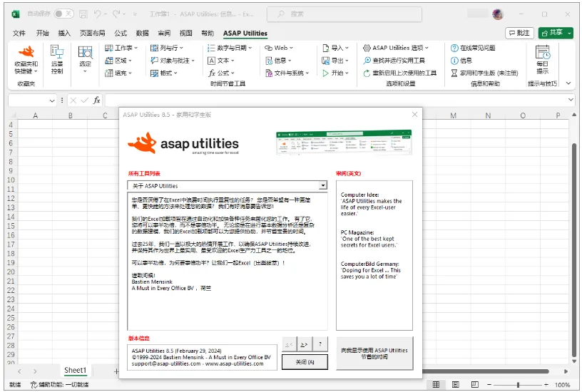Click the Undo icon in title bar
The image size is (582, 392).
(97, 14)
